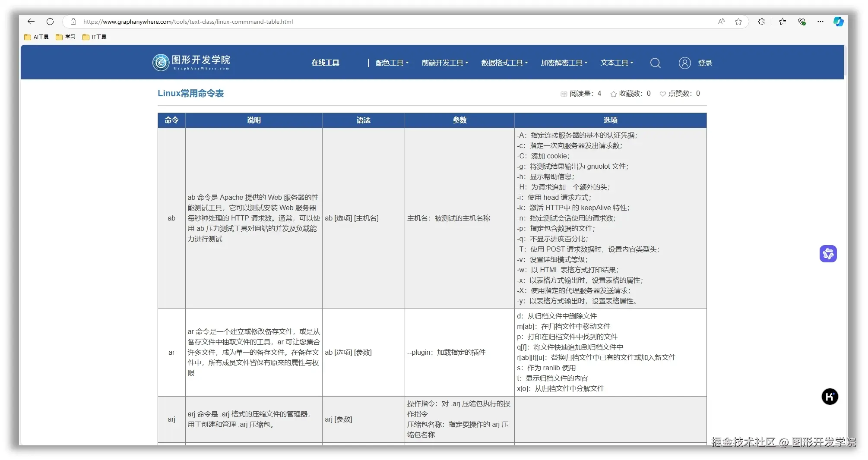The width and height of the screenshot is (868, 460).
Task: Click the 命令 column header
Action: pos(171,120)
